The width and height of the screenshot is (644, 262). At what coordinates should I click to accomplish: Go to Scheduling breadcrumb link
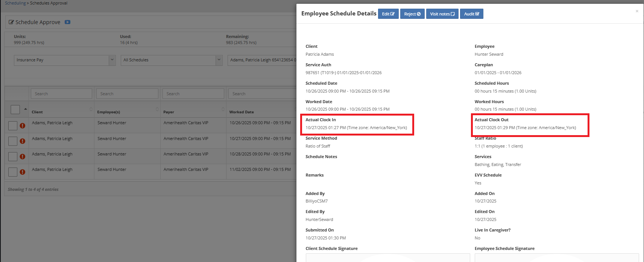pyautogui.click(x=15, y=3)
